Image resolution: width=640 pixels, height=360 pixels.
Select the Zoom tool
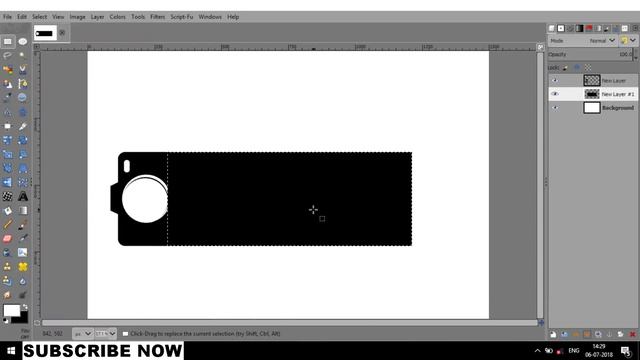[22, 98]
